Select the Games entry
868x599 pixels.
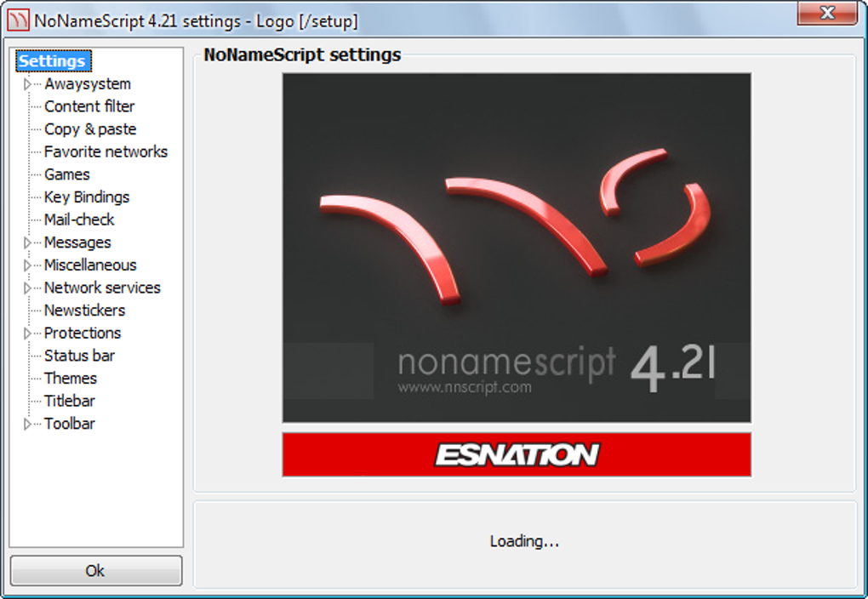click(67, 174)
